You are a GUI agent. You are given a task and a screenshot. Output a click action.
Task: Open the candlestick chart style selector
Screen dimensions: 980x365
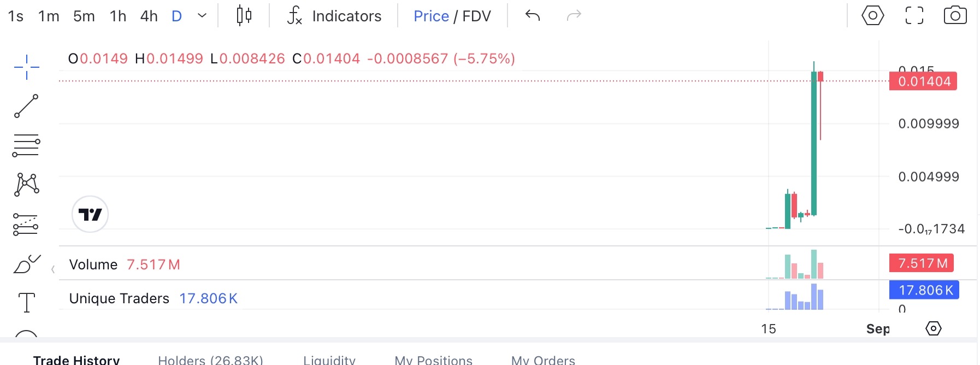pos(244,16)
